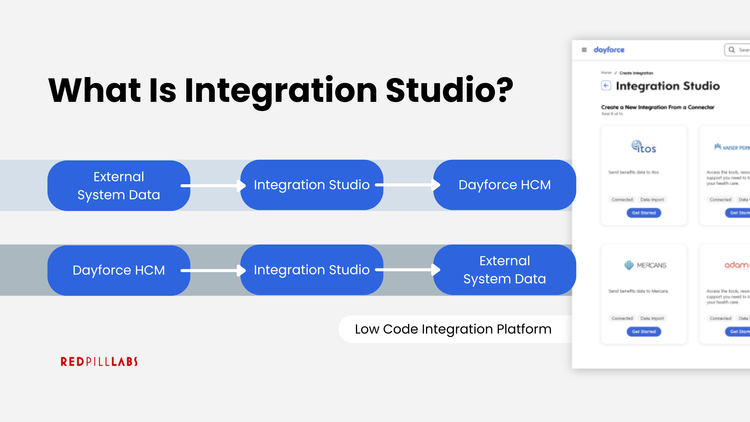750x422 pixels.
Task: Click the Mercans connector logo
Action: 645,265
